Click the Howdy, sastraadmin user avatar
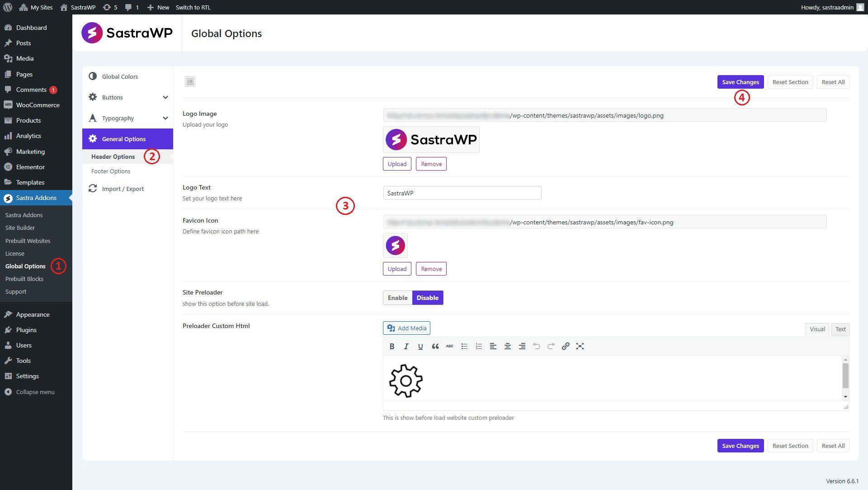Screen dimensions: 868x490 point(860,7)
